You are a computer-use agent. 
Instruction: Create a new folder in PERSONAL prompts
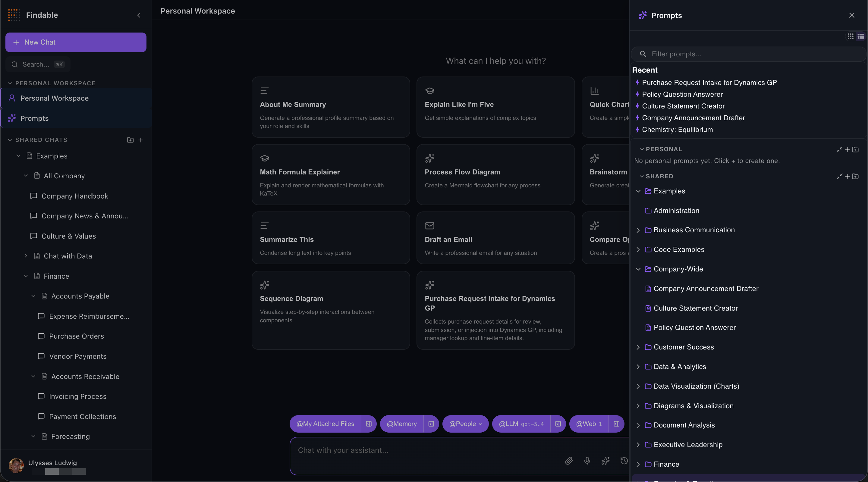point(855,149)
